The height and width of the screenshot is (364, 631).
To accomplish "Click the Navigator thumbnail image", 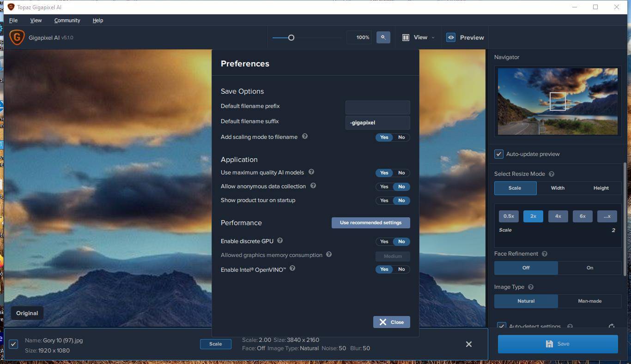I will click(x=558, y=101).
